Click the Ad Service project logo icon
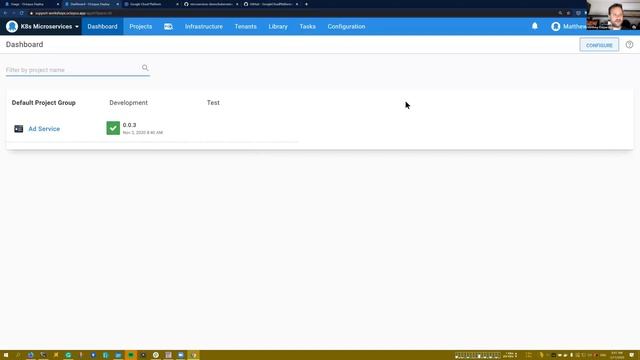Screen dimensions: 640x360 [x=19, y=129]
